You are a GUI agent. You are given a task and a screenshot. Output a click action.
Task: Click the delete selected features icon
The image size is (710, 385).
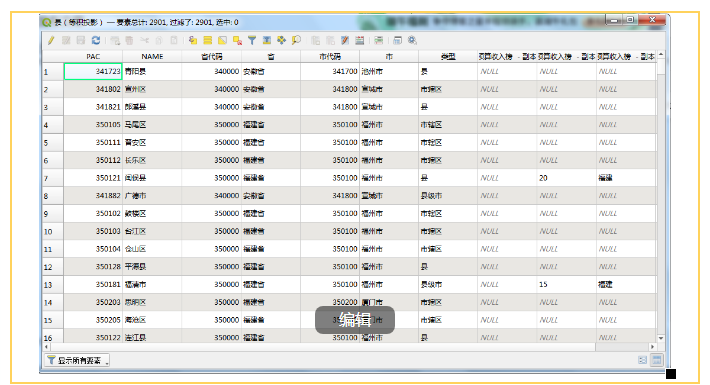(130, 40)
